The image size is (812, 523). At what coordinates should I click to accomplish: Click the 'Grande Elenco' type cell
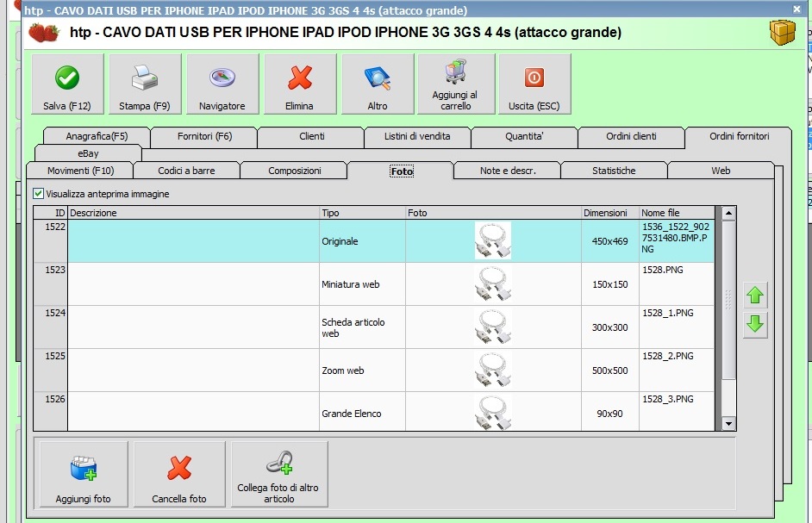pyautogui.click(x=363, y=412)
